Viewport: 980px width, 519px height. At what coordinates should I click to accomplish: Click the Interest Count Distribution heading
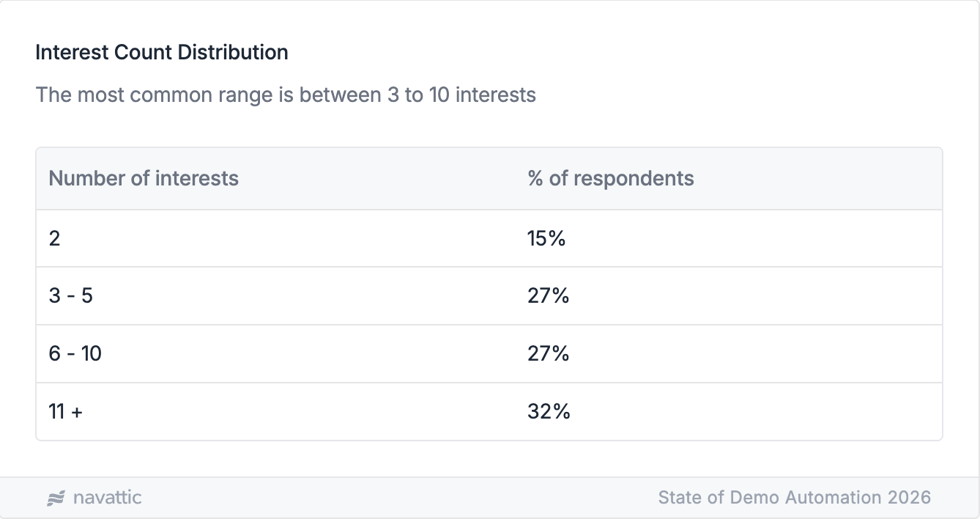[162, 53]
